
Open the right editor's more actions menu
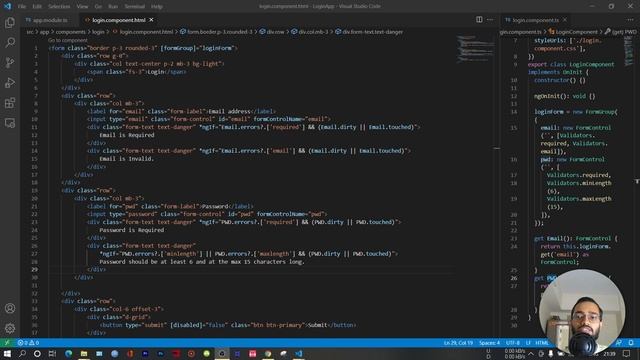630,20
